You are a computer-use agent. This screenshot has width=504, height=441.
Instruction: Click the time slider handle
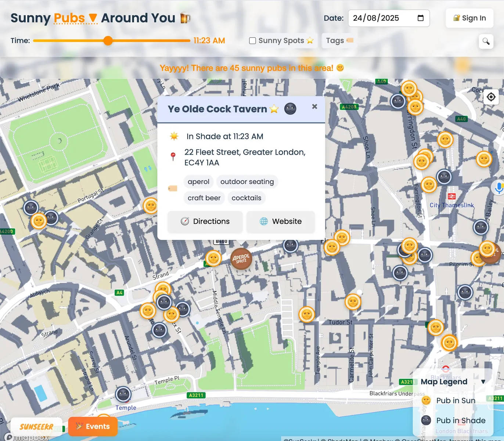pyautogui.click(x=108, y=41)
